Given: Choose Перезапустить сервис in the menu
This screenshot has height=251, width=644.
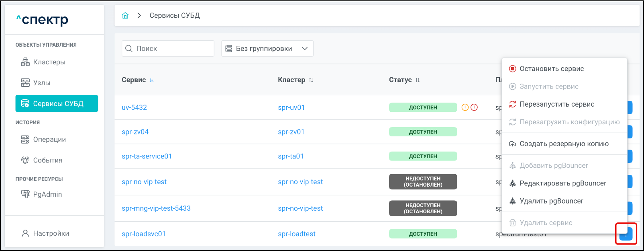Looking at the screenshot, I should (556, 104).
